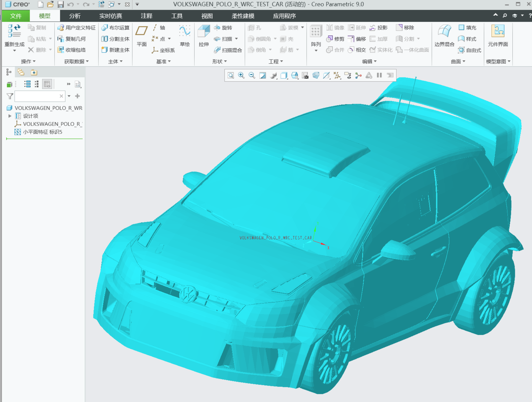Open the favorites folder tab icon

(x=34, y=72)
